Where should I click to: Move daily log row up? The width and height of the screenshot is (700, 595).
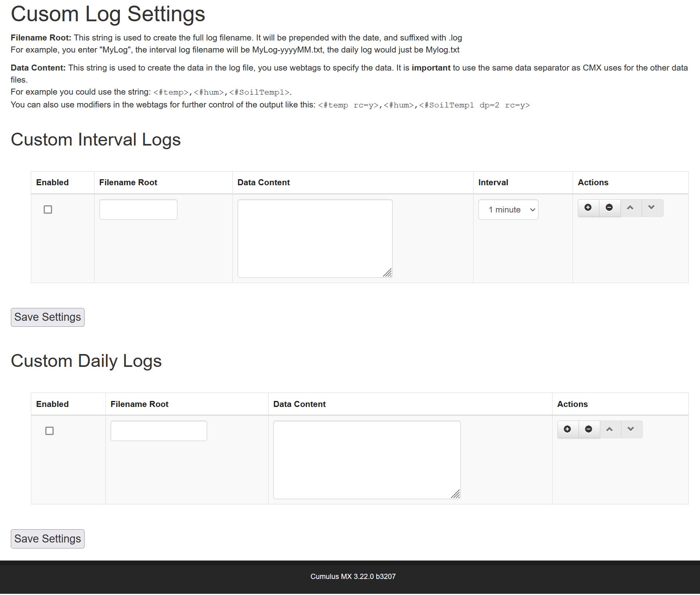pyautogui.click(x=610, y=429)
